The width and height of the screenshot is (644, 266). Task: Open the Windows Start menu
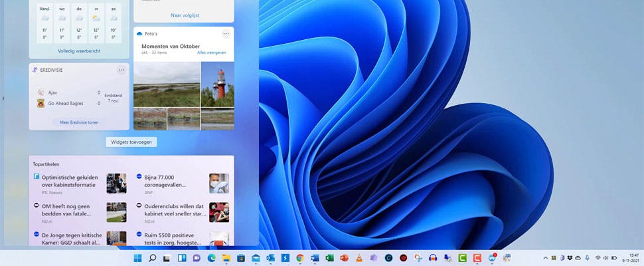137,258
